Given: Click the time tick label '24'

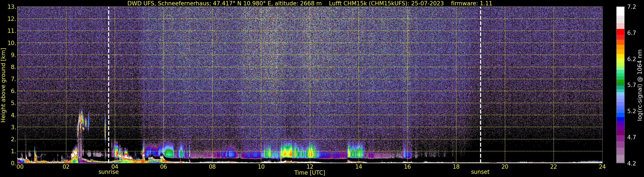Looking at the screenshot, I should click(x=602, y=167).
